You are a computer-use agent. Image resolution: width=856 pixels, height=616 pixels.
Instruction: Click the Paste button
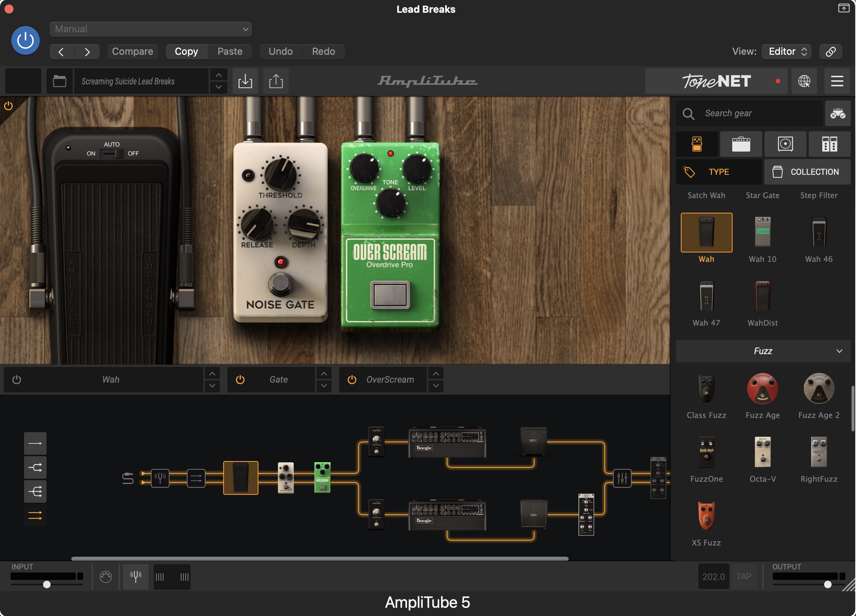230,51
